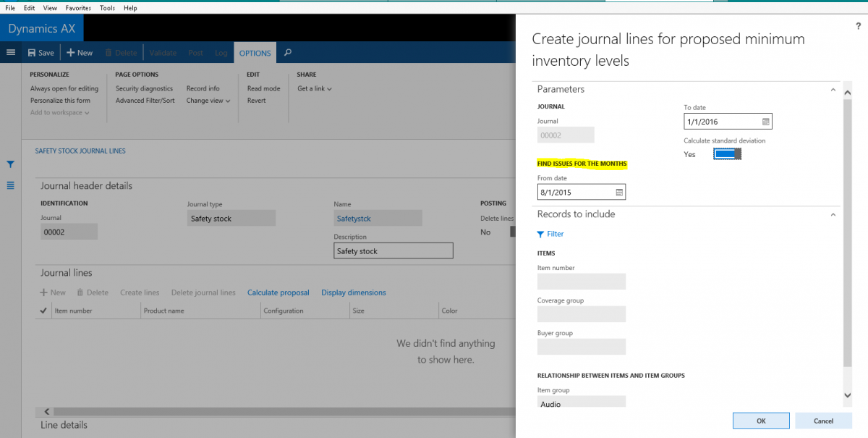Open the Post tab
This screenshot has height=438, width=868.
tap(195, 53)
